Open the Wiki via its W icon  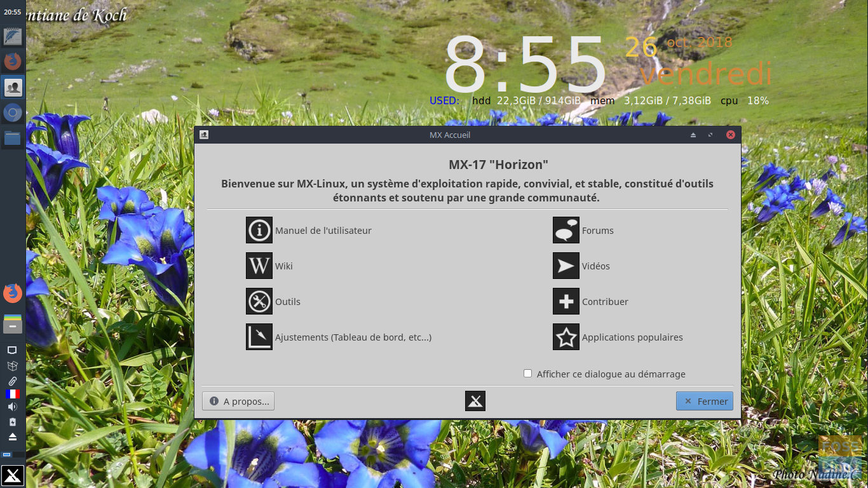click(x=259, y=266)
